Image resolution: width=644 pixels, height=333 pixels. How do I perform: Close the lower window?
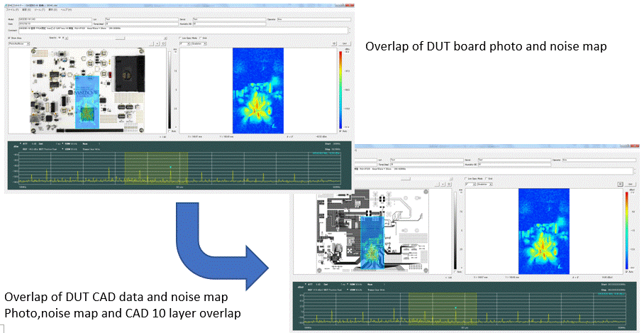click(634, 146)
